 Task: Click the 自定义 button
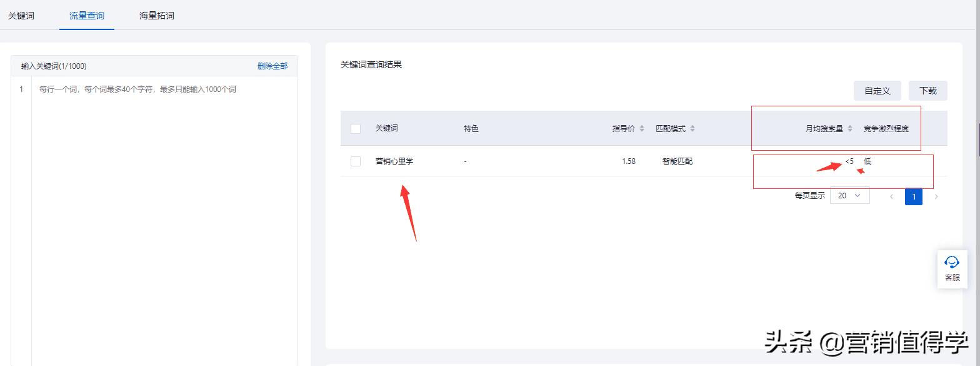tap(877, 91)
